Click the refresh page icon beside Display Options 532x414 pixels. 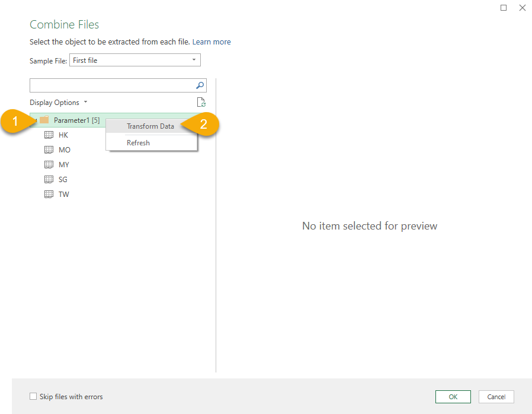[x=201, y=102]
